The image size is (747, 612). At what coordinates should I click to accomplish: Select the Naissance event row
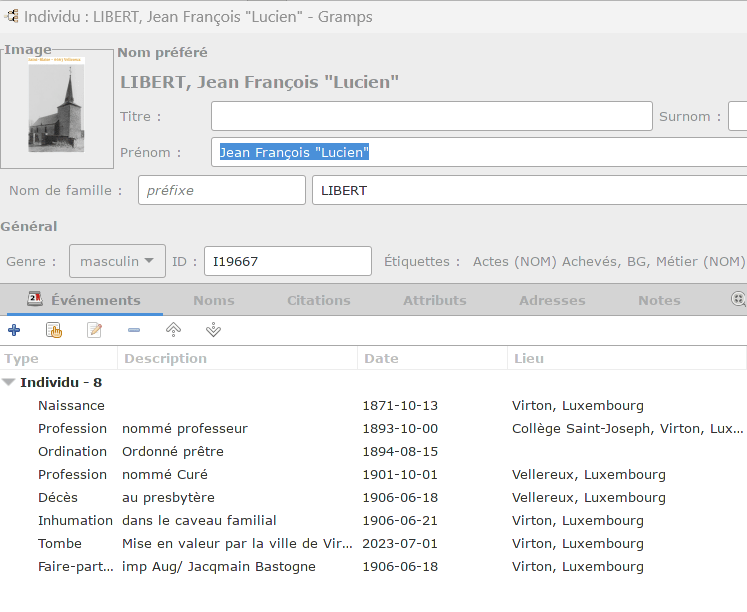(72, 405)
